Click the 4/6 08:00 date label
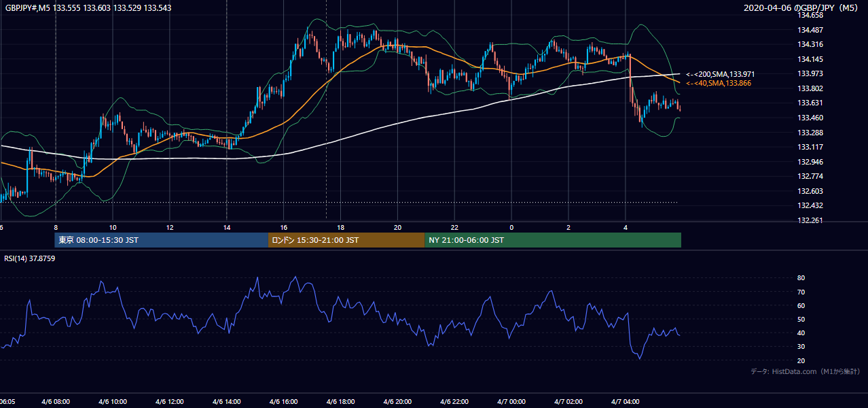Screen dimensions: 868x408 pos(56,402)
